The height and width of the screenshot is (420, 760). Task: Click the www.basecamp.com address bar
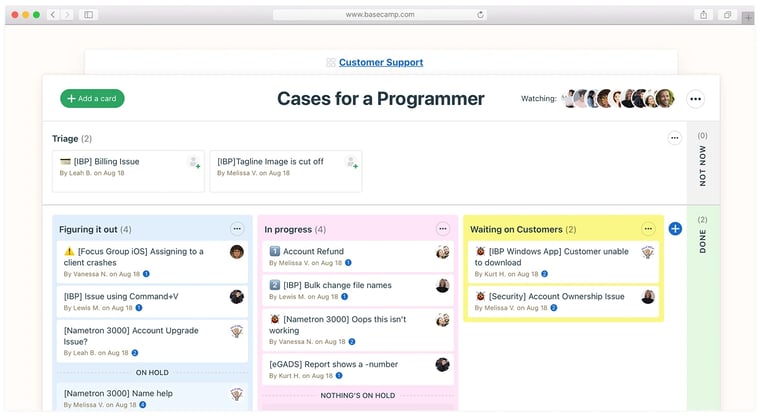point(380,15)
